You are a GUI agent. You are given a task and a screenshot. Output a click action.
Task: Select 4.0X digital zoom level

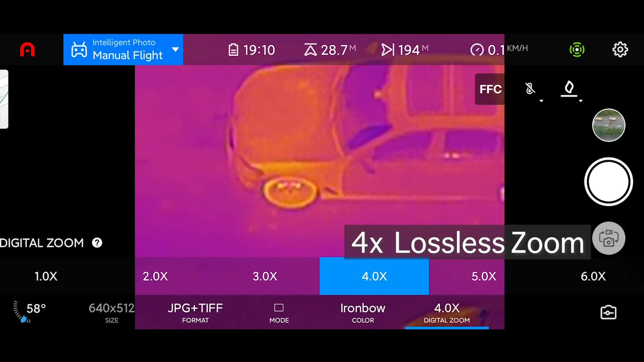374,276
